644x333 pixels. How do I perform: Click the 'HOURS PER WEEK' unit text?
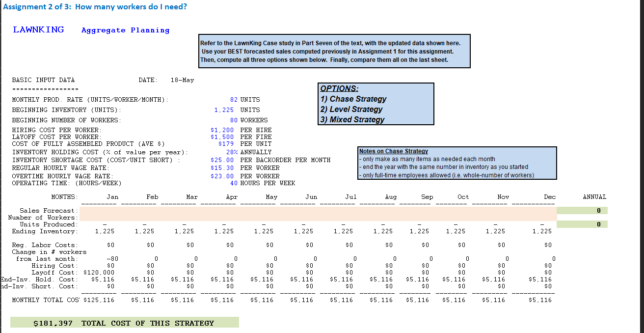[x=268, y=183]
